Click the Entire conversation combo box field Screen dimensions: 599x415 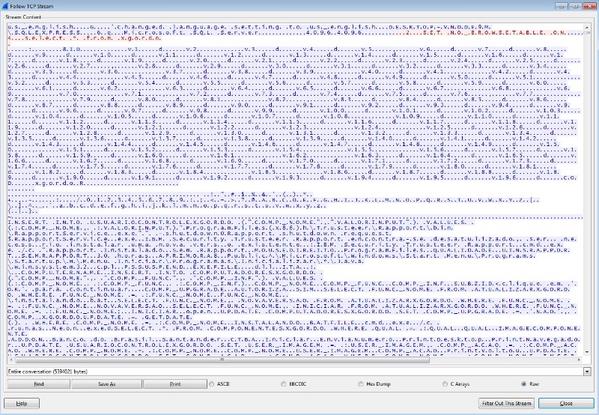[x=295, y=371]
